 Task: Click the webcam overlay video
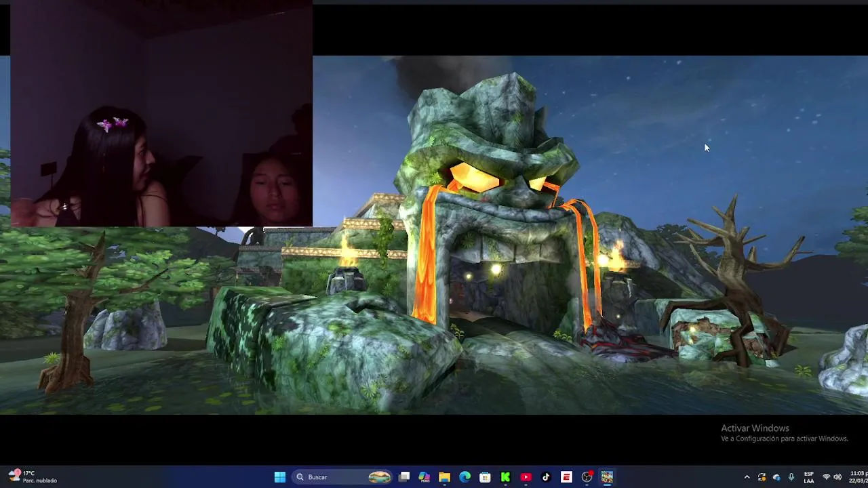161,113
